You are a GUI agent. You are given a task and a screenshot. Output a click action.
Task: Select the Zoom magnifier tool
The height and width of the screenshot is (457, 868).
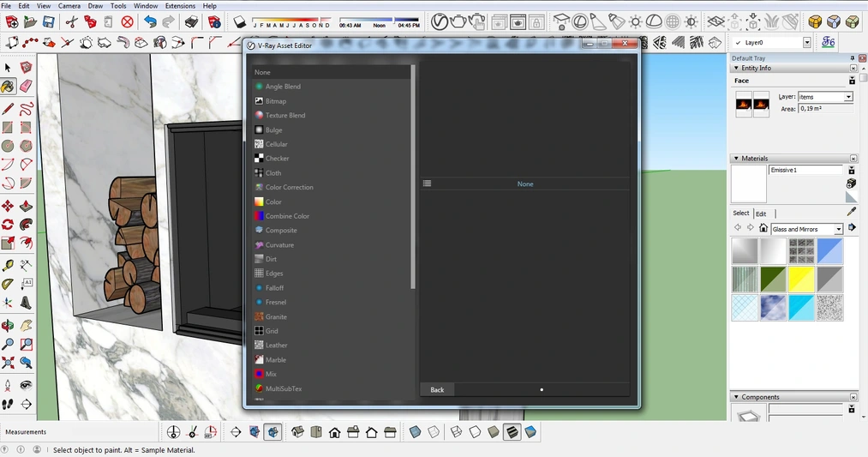coord(8,345)
